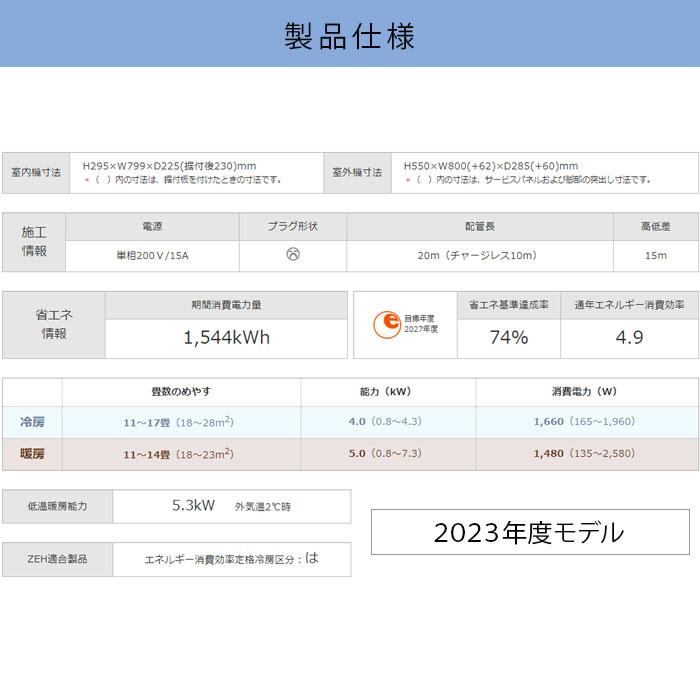
Task: Click the 室内機寸法 label cell
Action: pyautogui.click(x=36, y=173)
